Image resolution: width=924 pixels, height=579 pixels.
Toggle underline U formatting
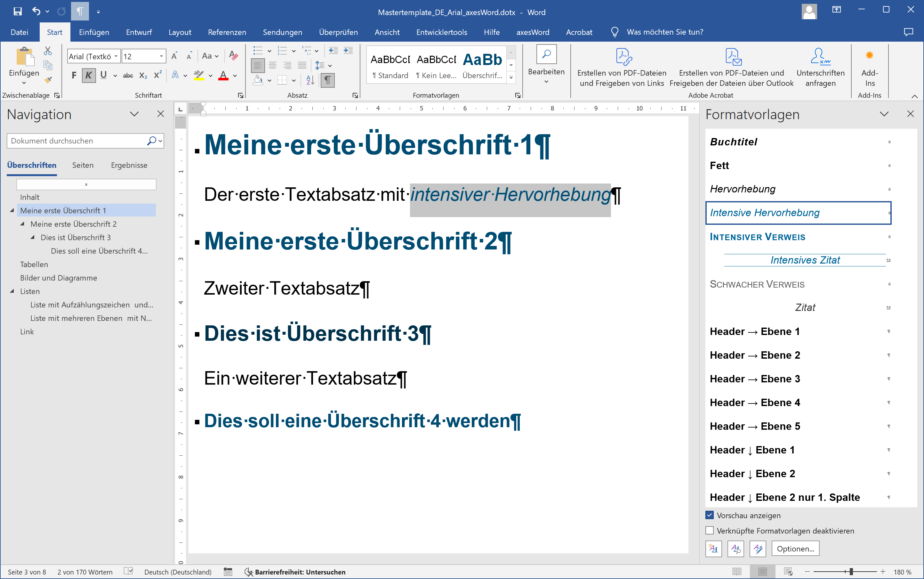(103, 75)
